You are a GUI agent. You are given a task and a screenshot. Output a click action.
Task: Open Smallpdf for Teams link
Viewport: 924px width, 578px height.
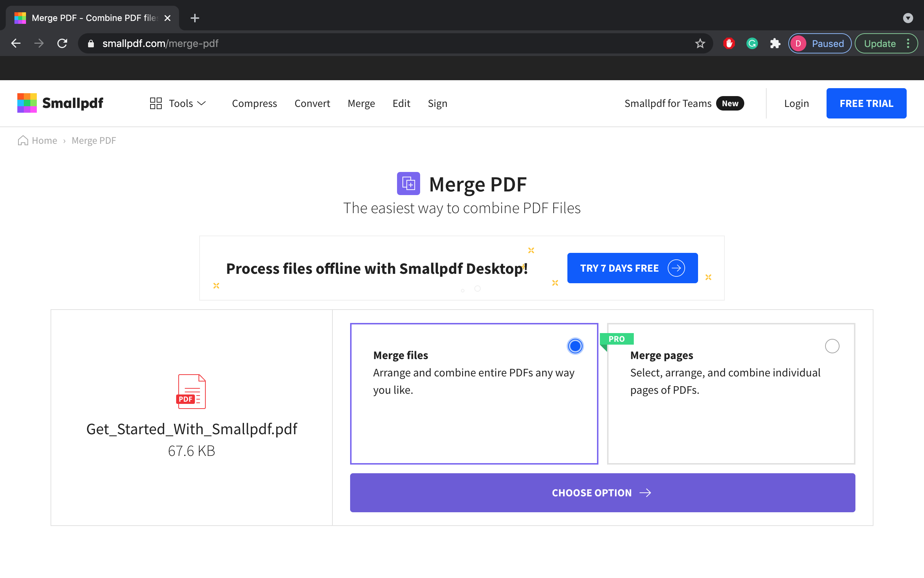tap(668, 103)
